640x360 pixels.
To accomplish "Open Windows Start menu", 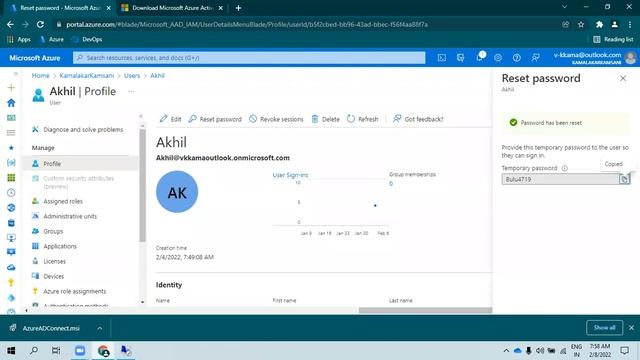I will coord(11,351).
